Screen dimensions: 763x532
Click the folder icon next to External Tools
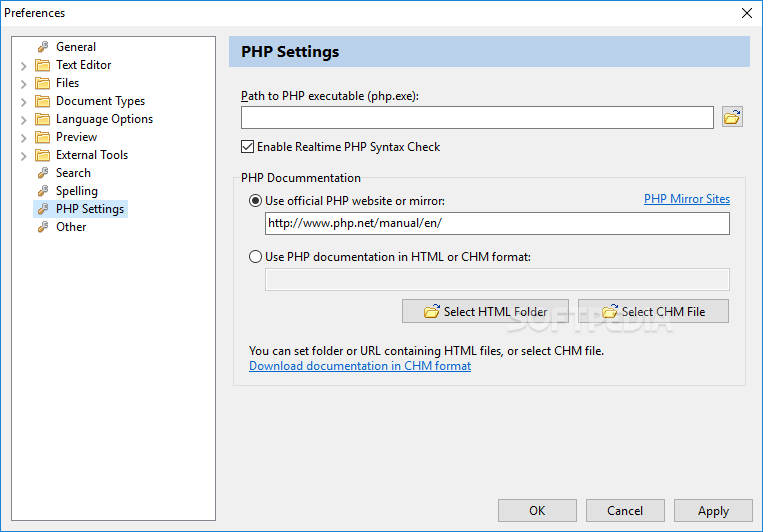point(42,155)
